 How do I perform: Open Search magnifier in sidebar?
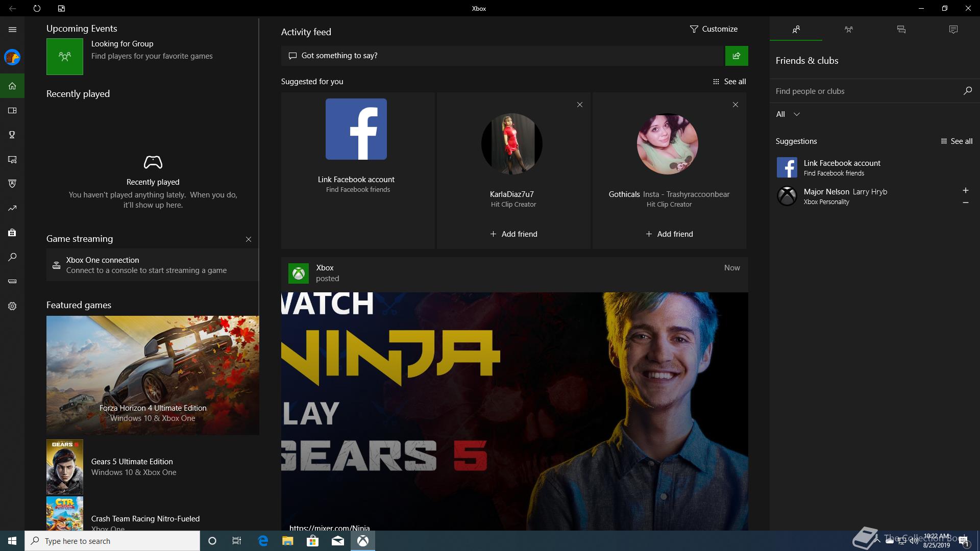tap(12, 257)
